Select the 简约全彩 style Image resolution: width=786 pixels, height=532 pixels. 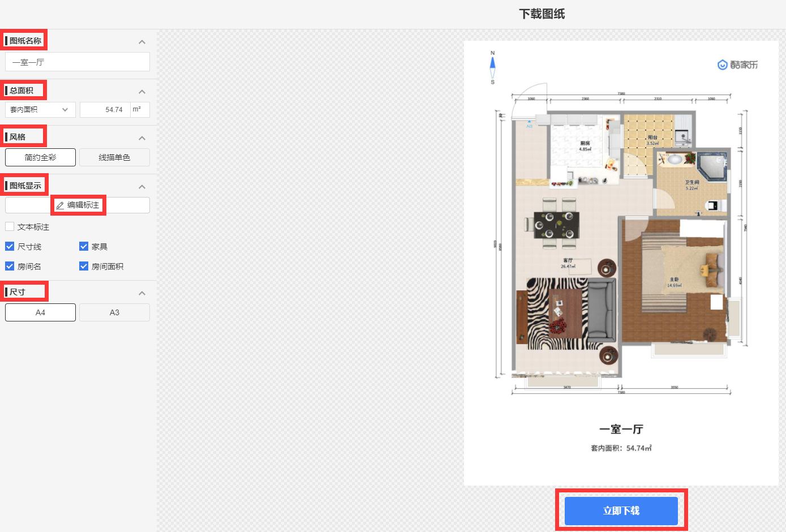[x=40, y=157]
